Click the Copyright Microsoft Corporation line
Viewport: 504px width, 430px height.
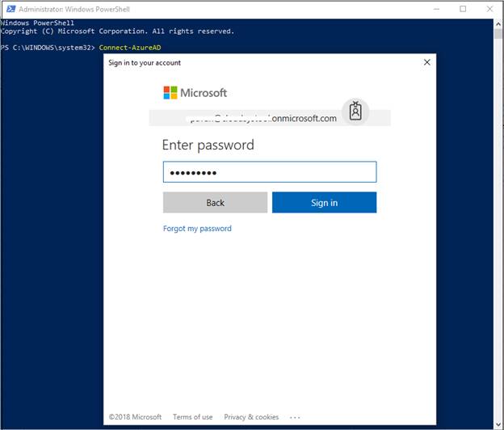click(117, 32)
